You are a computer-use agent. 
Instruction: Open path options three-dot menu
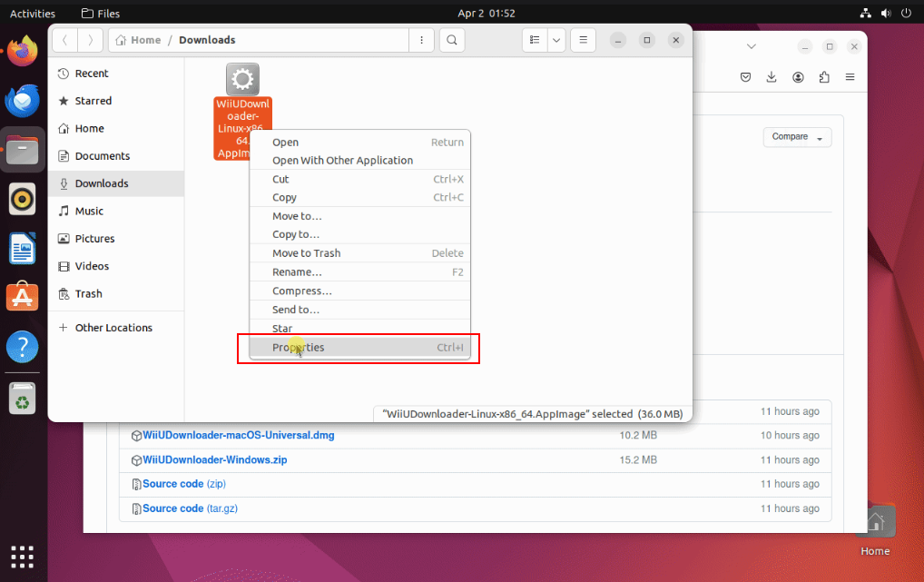(420, 40)
